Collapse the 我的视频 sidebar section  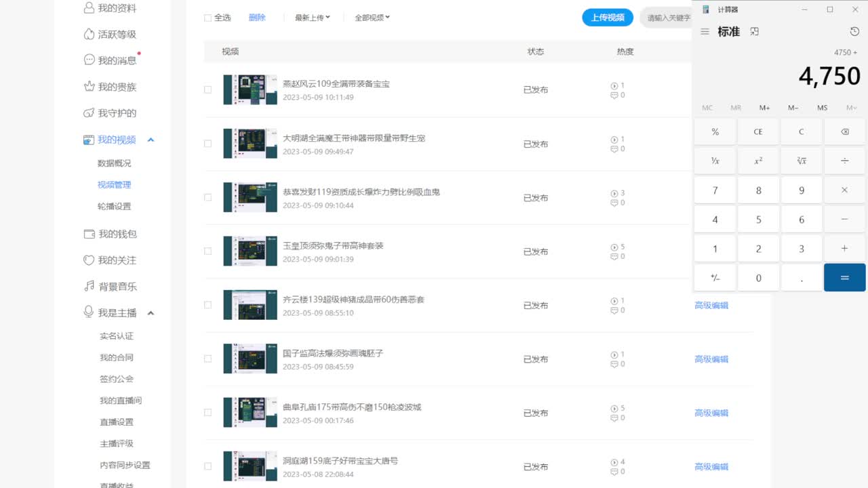tap(151, 140)
